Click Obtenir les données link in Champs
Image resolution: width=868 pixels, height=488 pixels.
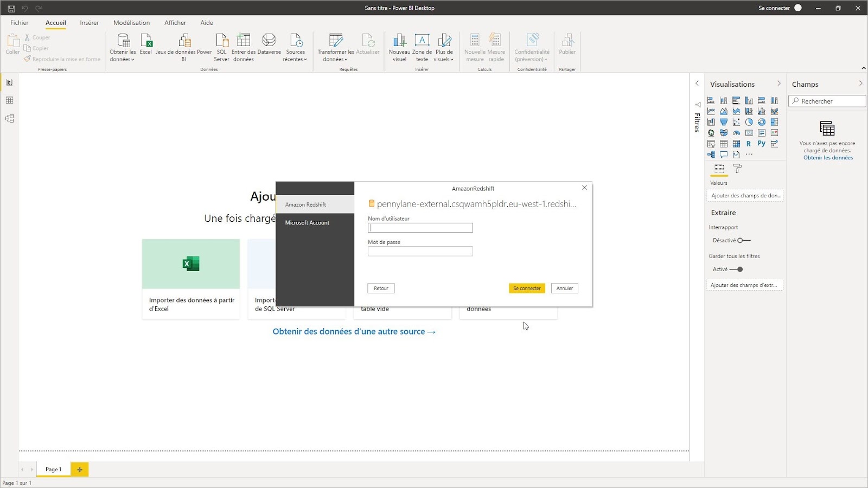[x=828, y=158]
